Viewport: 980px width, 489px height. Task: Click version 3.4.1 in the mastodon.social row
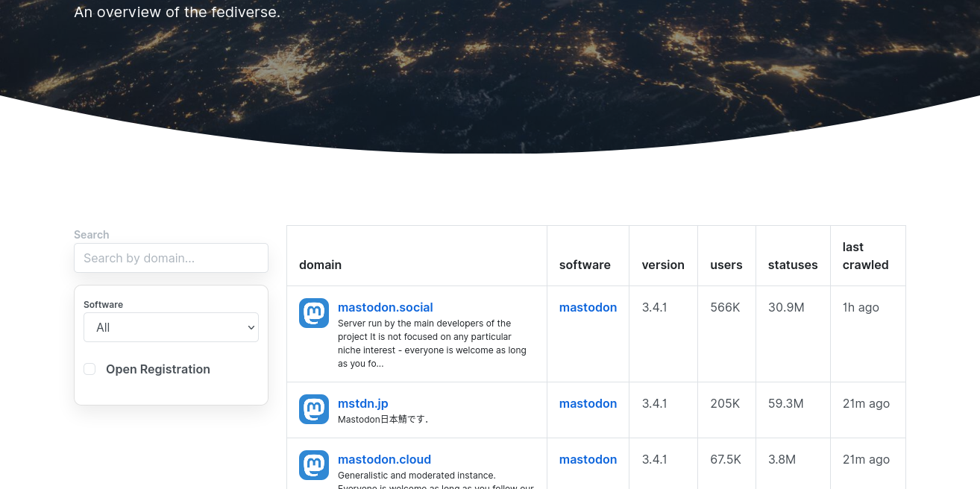(x=654, y=307)
